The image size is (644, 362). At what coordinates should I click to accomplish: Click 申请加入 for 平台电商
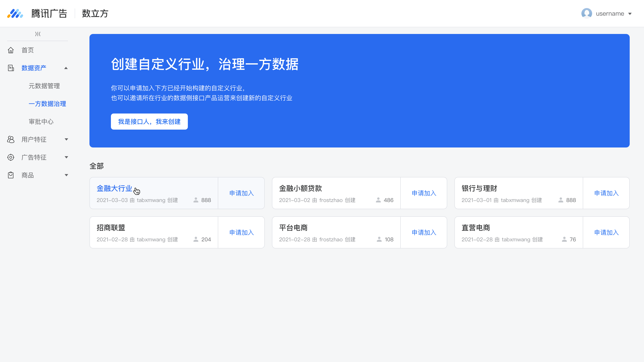[x=424, y=232]
